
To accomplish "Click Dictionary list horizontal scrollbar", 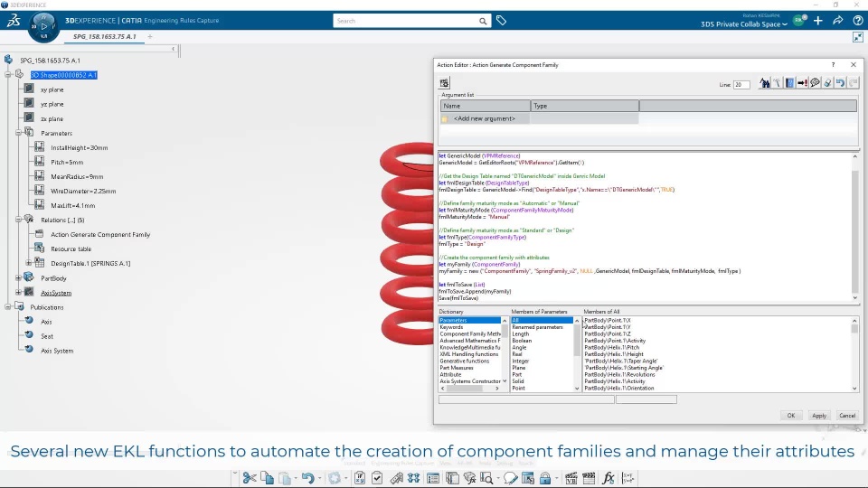I will pyautogui.click(x=470, y=389).
